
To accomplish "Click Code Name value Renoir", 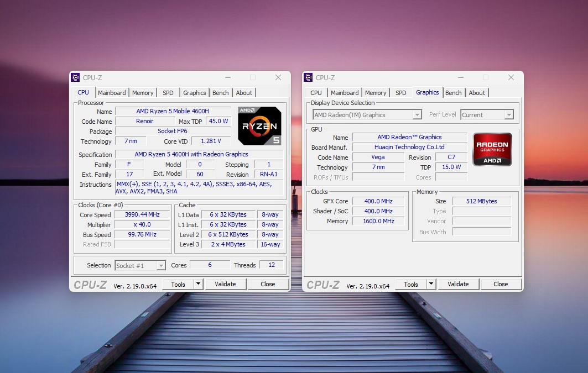I will point(145,122).
